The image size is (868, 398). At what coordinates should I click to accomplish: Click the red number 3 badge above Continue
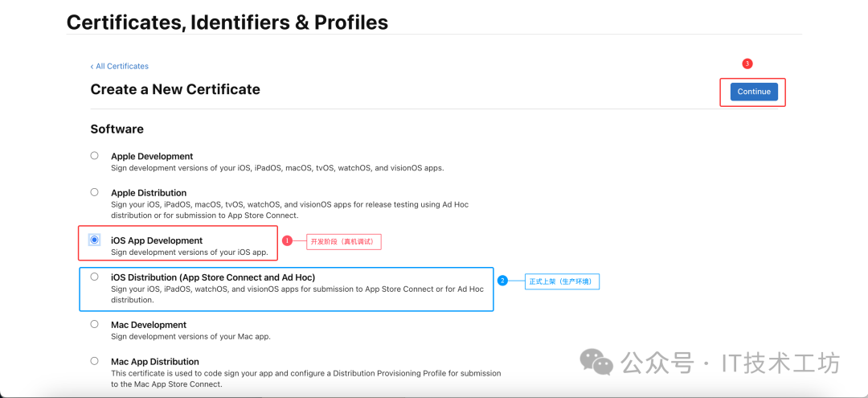pos(747,64)
